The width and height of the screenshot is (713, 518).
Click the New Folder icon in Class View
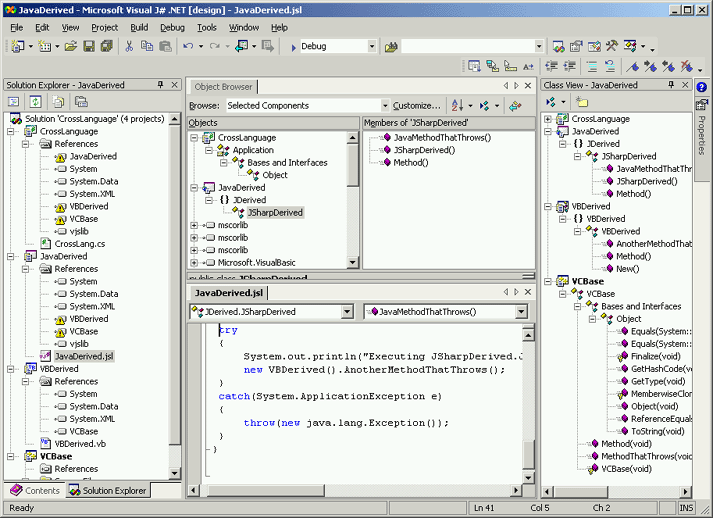(x=582, y=101)
